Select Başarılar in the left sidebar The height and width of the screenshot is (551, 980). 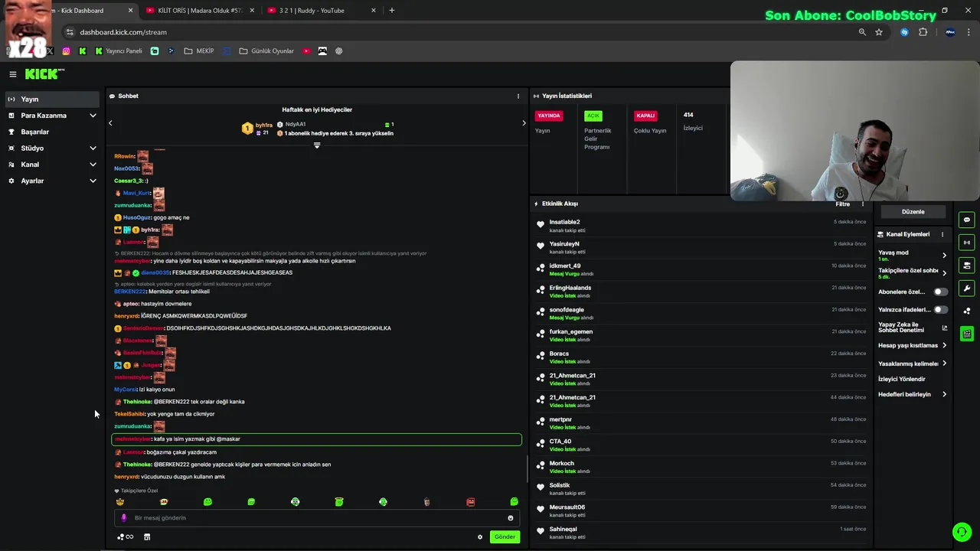click(x=52, y=132)
